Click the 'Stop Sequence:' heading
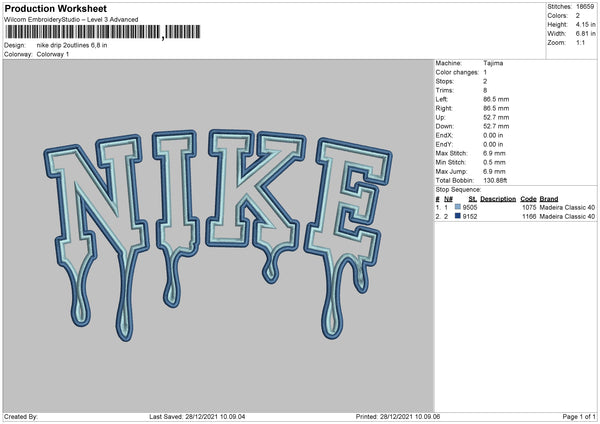The width and height of the screenshot is (600, 424). point(458,189)
